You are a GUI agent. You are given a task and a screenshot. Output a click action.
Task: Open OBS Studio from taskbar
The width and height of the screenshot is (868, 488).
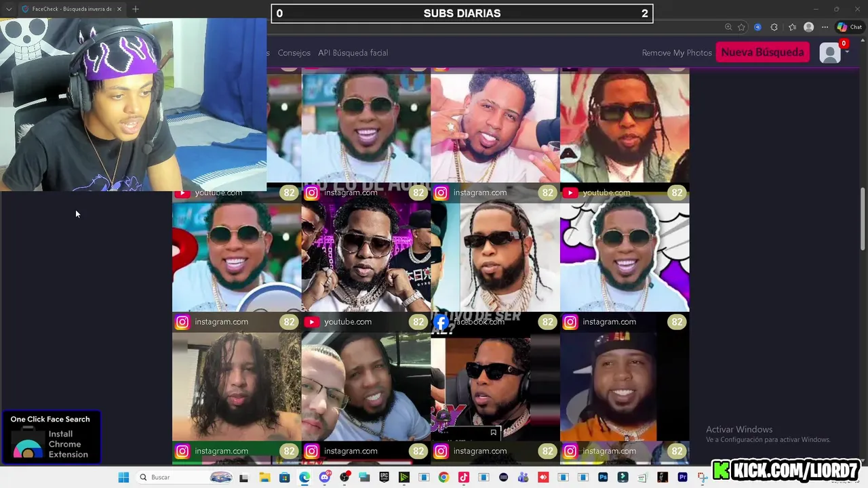pyautogui.click(x=344, y=477)
